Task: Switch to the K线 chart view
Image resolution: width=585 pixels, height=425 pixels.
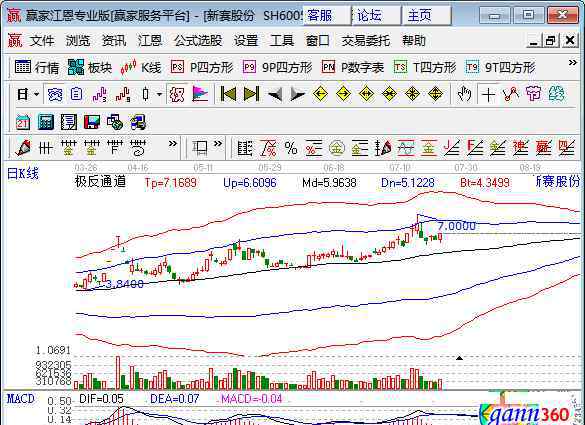Action: point(141,68)
